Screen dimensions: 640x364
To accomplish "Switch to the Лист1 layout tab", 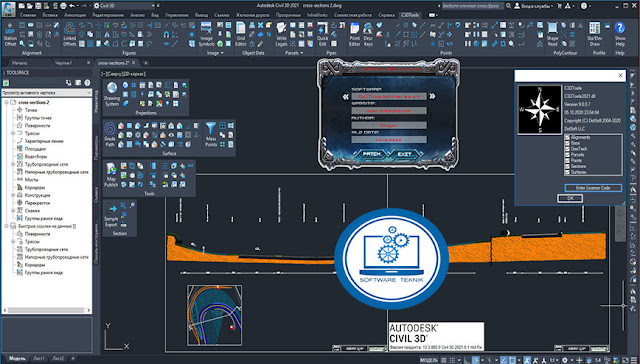I will click(39, 358).
